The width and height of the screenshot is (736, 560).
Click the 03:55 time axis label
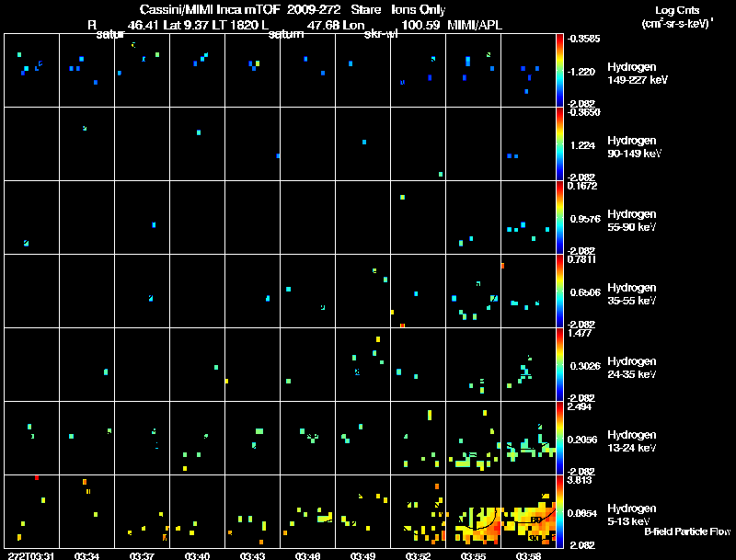click(473, 556)
